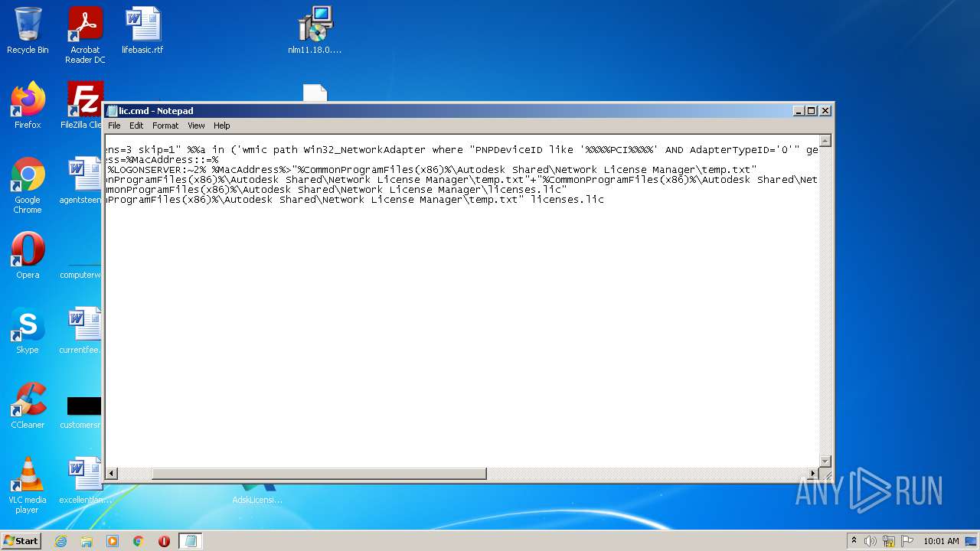Launch Firefox from desktop
The image size is (980, 551).
pyautogui.click(x=28, y=106)
